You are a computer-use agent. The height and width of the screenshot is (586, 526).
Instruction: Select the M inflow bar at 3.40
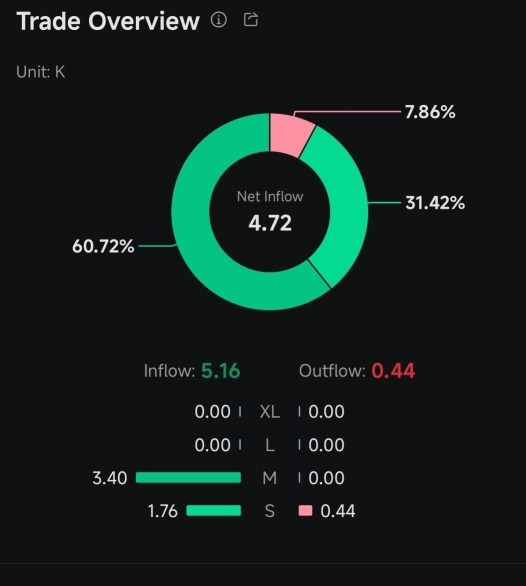point(188,478)
